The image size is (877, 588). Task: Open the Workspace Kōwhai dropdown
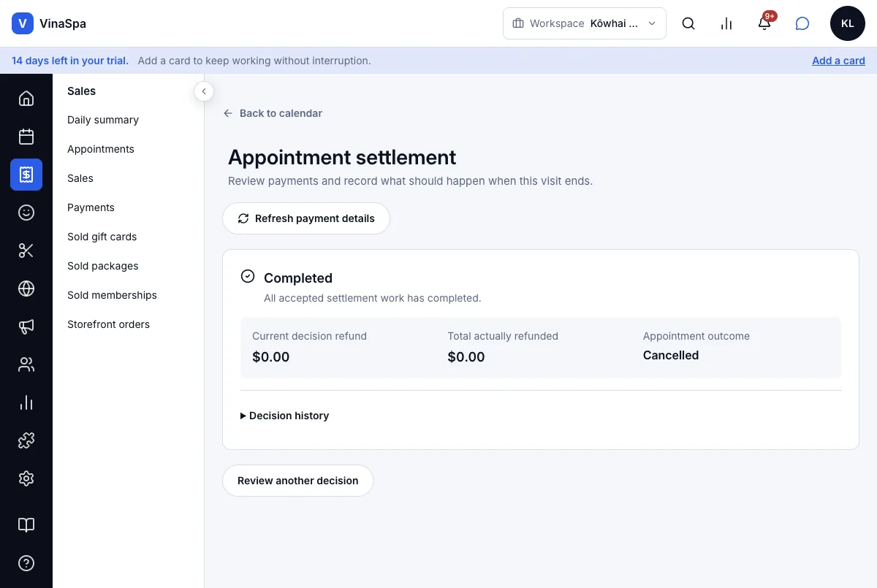585,23
